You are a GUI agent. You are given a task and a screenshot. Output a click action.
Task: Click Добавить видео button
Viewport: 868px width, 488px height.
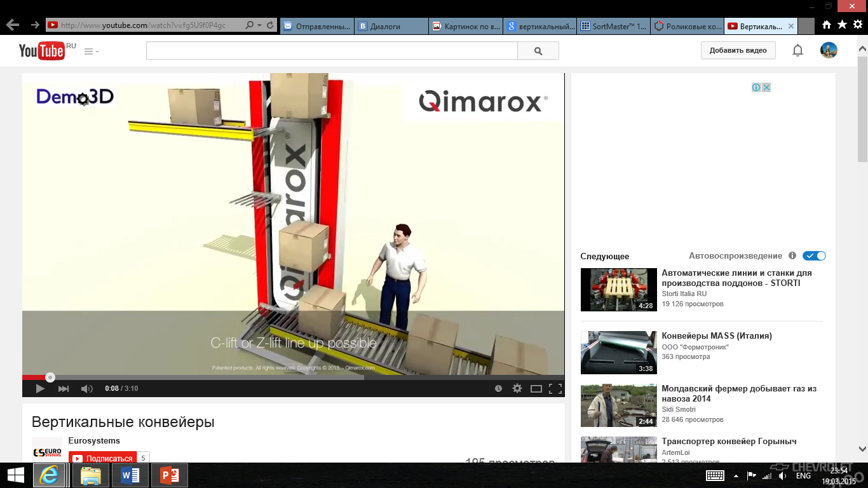click(x=738, y=50)
